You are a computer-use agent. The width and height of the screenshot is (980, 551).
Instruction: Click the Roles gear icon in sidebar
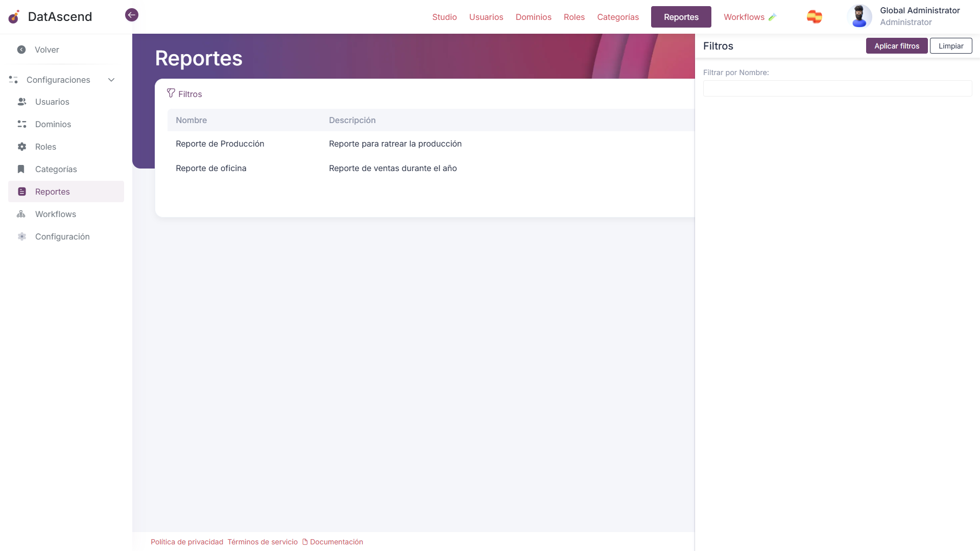(x=21, y=147)
